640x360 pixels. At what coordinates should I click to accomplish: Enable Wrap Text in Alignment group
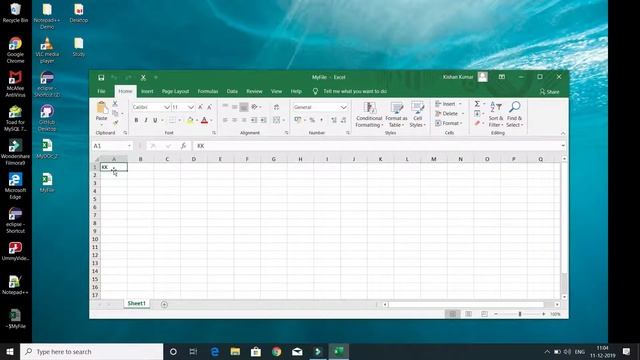pyautogui.click(x=276, y=107)
